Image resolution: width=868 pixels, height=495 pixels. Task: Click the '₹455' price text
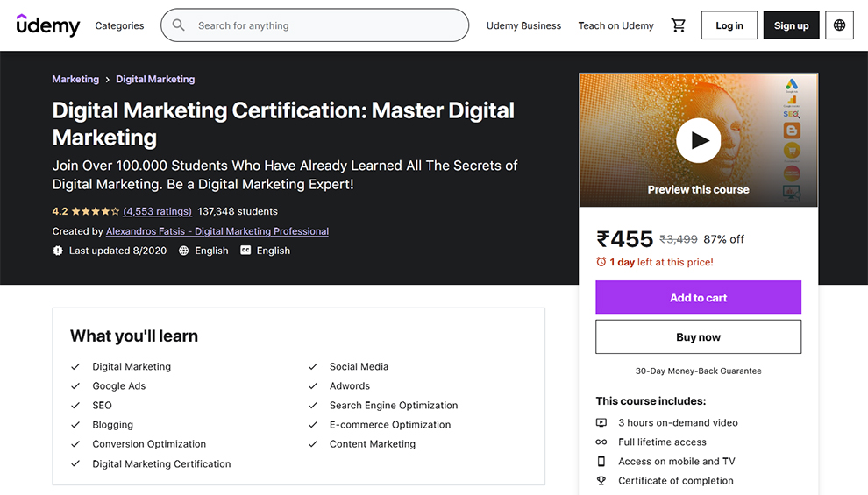pyautogui.click(x=624, y=239)
